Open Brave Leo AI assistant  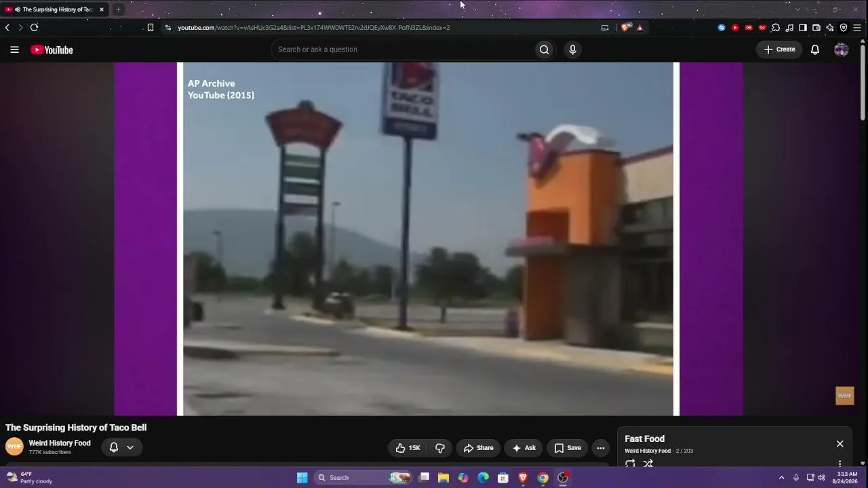[830, 28]
